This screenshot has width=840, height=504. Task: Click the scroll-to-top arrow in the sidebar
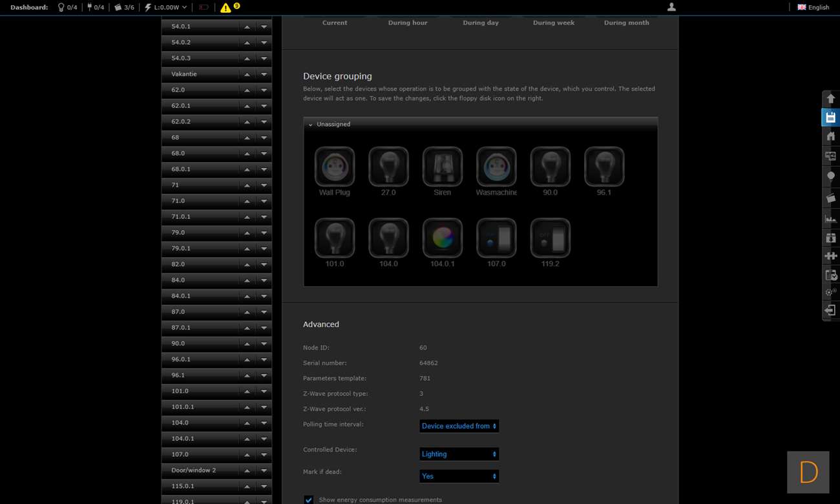[830, 99]
